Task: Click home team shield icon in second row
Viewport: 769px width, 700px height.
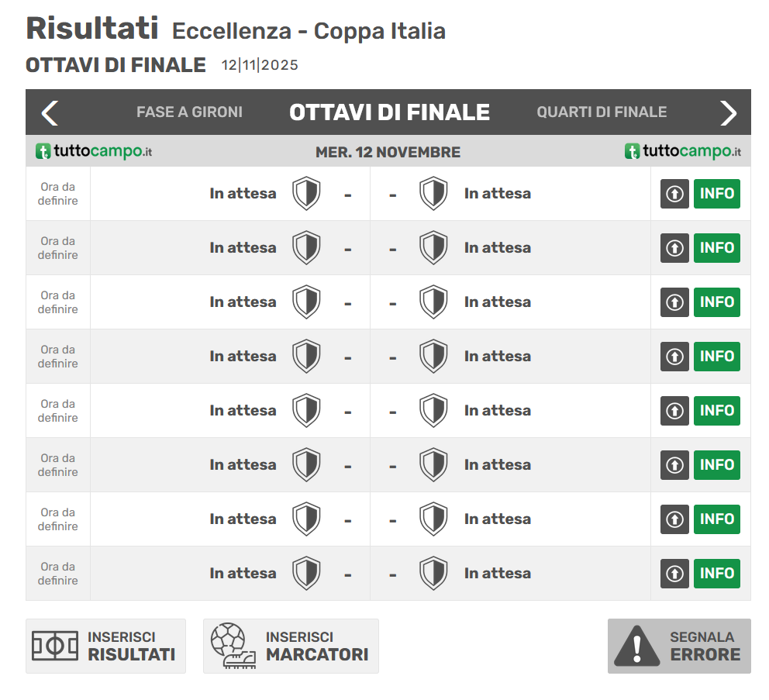Action: point(306,248)
